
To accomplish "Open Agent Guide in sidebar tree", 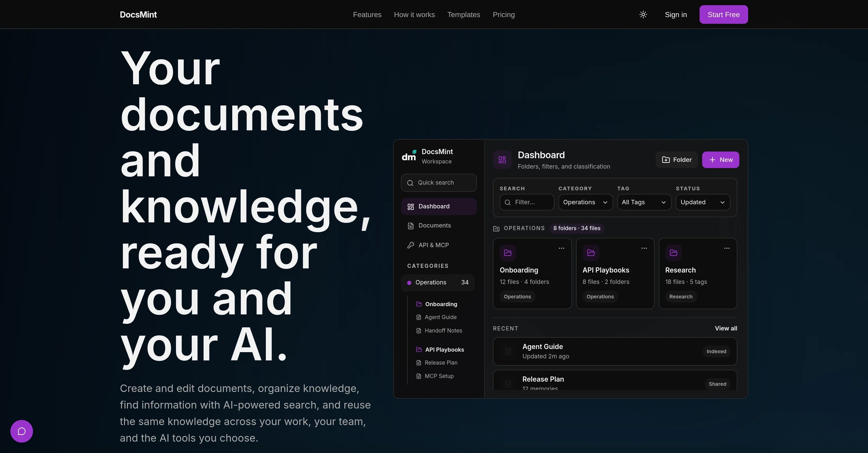I will (440, 317).
